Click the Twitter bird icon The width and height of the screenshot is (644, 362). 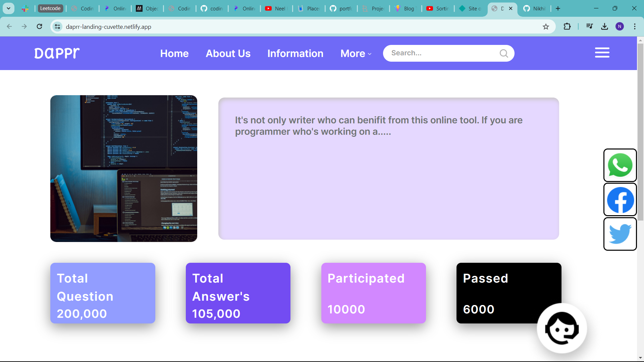coord(620,234)
